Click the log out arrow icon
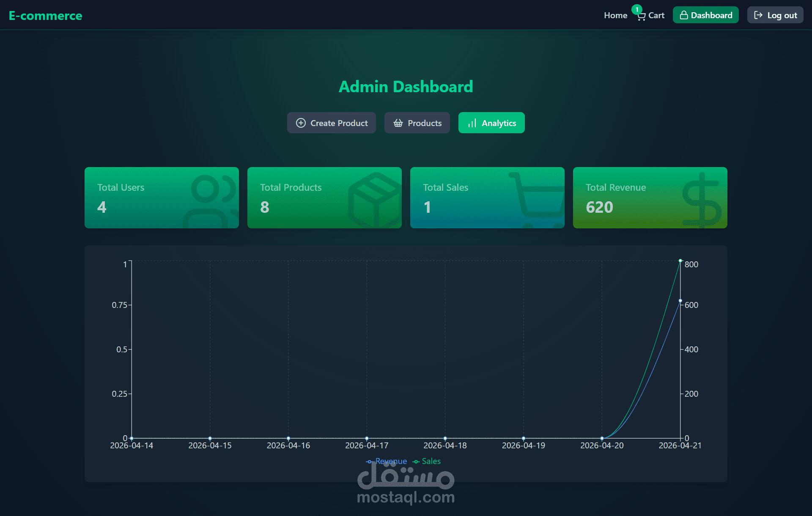 (x=758, y=15)
